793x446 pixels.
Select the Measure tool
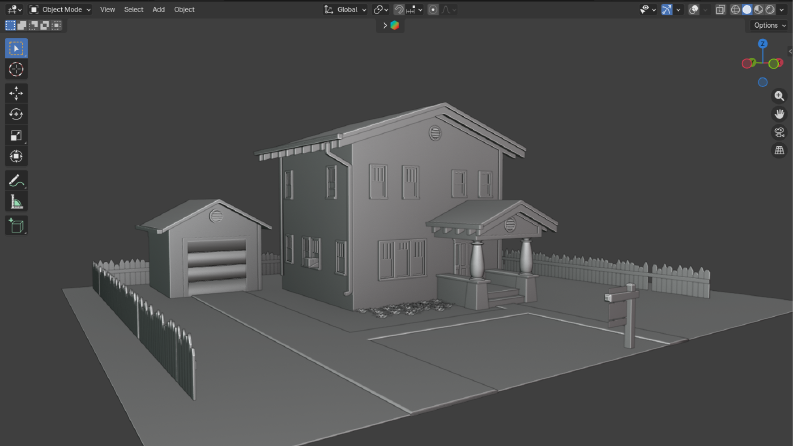tap(16, 202)
